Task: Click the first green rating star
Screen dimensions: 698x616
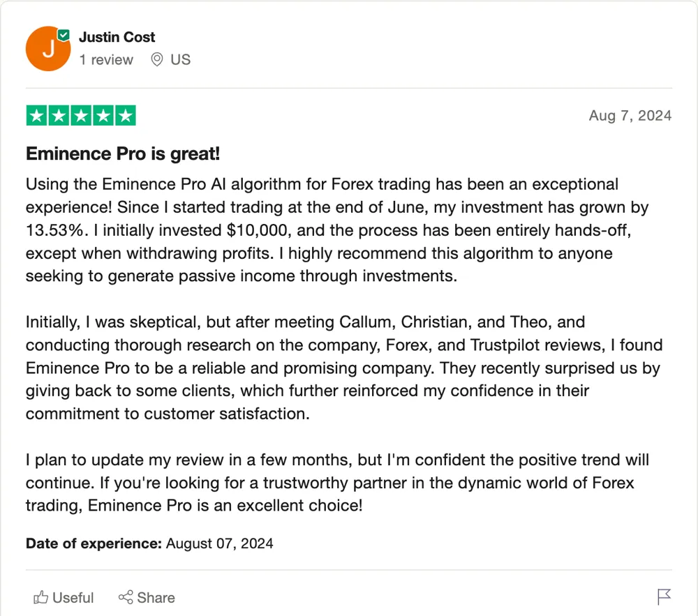Action: [36, 116]
